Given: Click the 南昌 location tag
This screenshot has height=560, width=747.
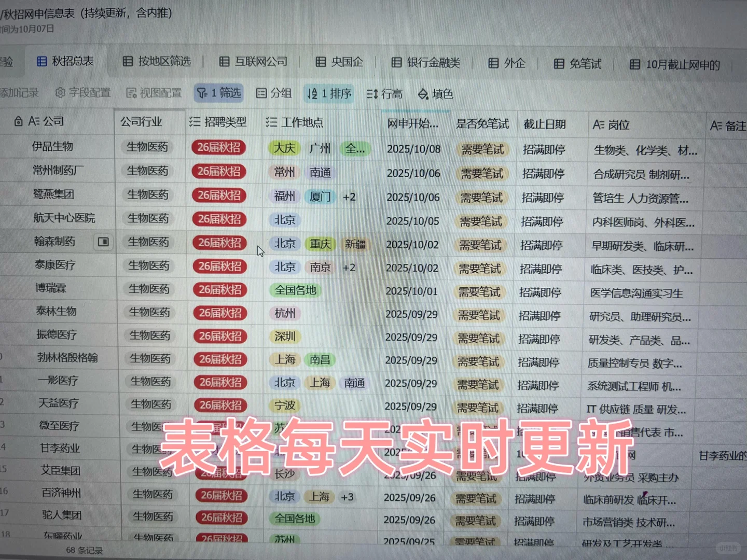Looking at the screenshot, I should 320,359.
